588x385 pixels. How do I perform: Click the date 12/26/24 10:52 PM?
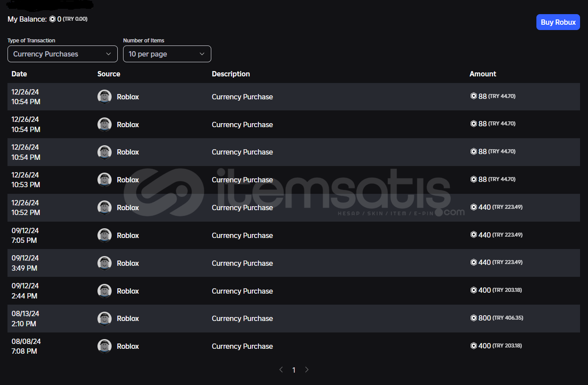click(26, 208)
